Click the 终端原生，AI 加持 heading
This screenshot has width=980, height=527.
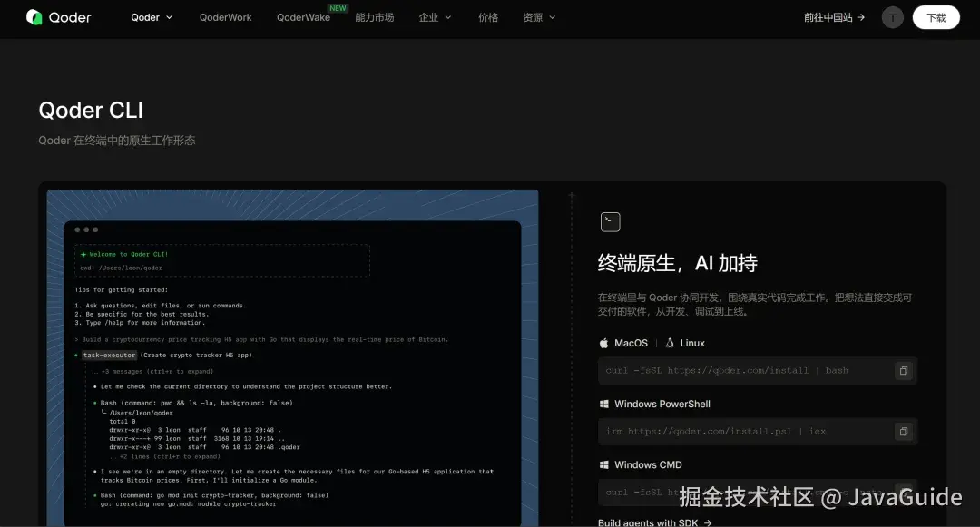[x=678, y=263]
